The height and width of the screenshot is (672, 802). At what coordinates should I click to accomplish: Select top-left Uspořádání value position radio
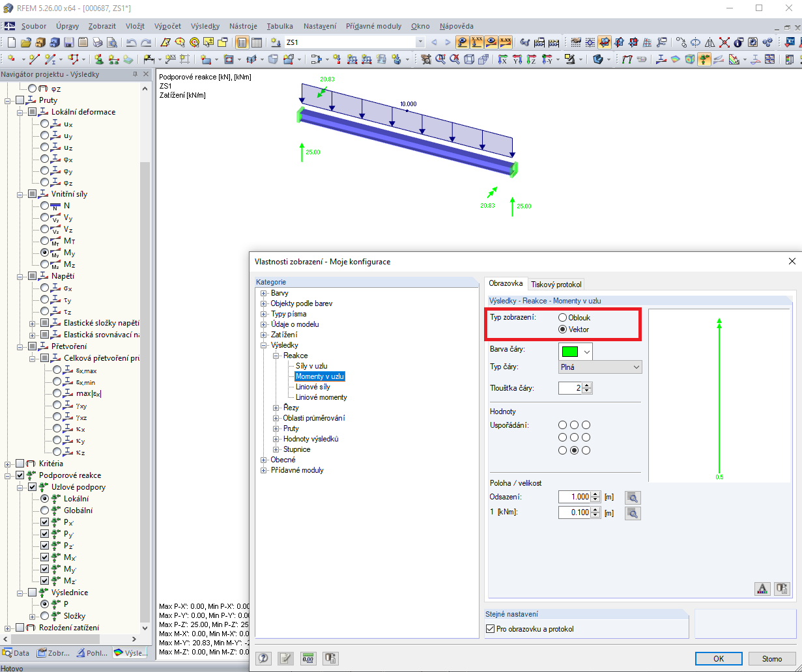(x=563, y=425)
